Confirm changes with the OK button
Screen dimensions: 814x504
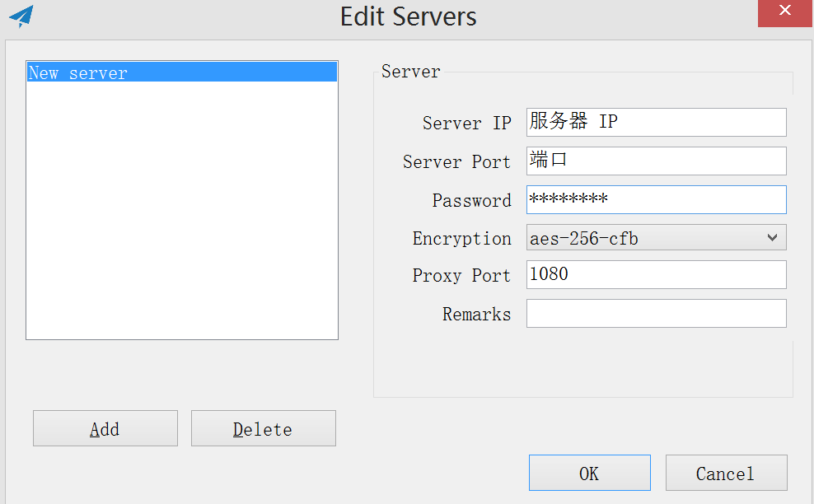[589, 473]
